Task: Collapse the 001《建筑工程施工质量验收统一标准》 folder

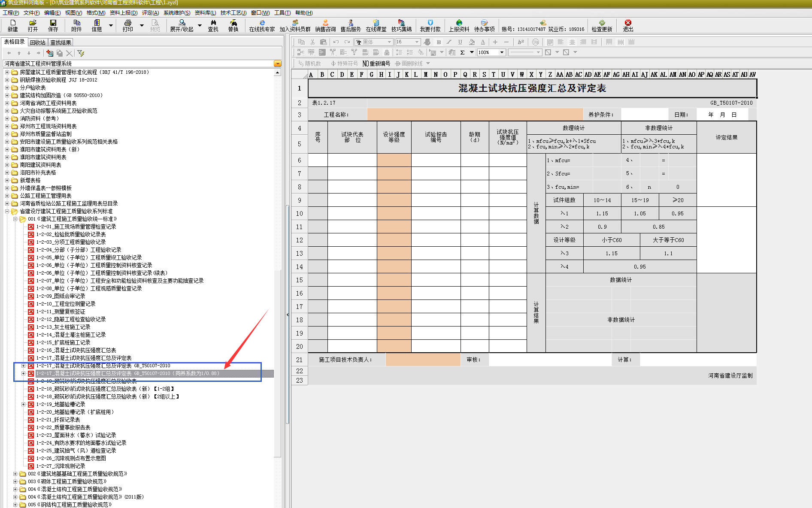Action: coord(15,219)
